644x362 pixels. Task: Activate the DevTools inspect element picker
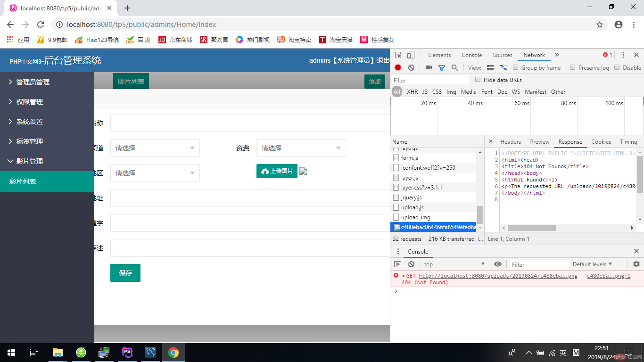(x=398, y=55)
